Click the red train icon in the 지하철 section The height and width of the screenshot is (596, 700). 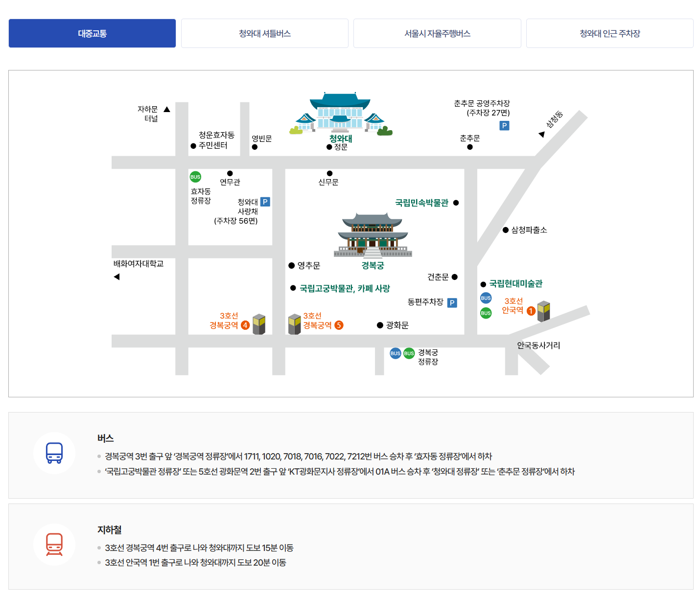point(54,544)
